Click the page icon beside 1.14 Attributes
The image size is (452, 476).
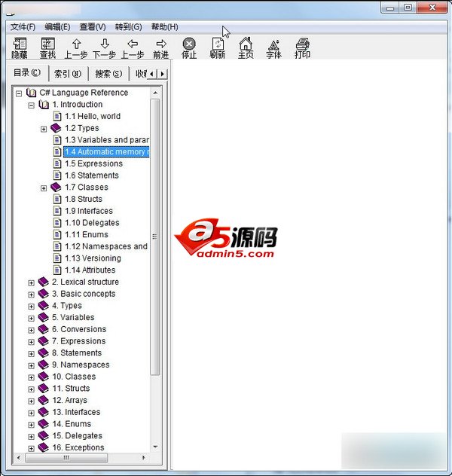pyautogui.click(x=57, y=270)
